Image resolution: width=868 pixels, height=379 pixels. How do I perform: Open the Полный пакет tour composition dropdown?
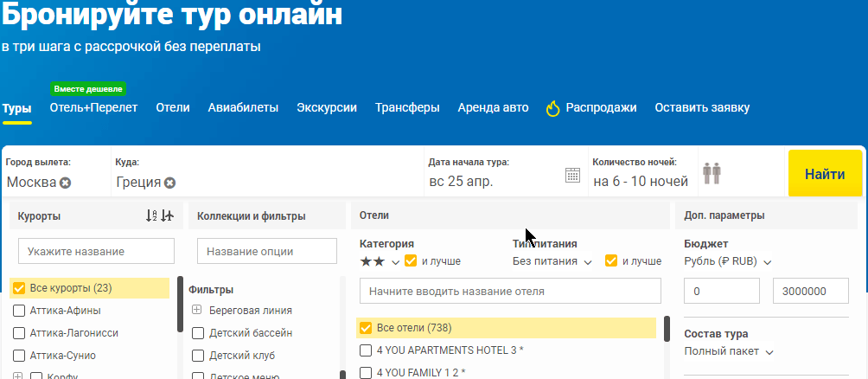[729, 351]
